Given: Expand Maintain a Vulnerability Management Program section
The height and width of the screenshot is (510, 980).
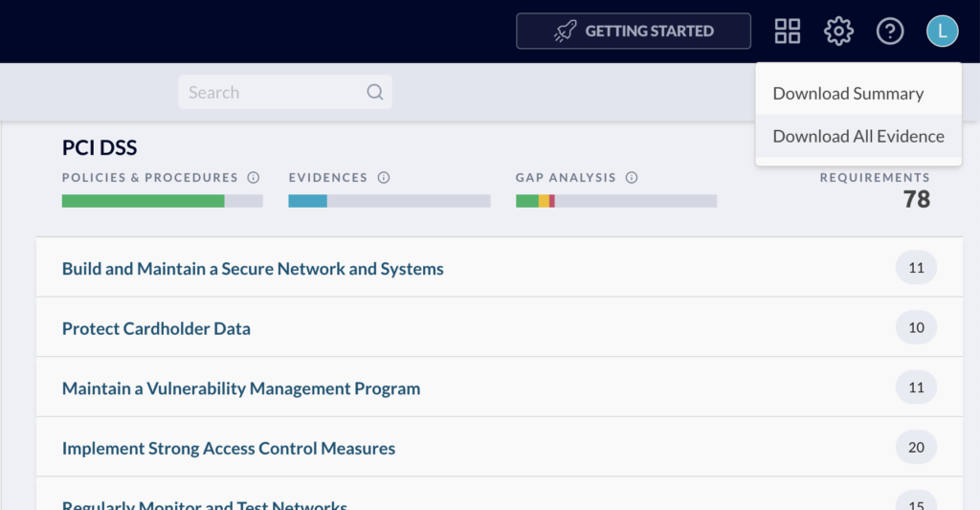Looking at the screenshot, I should (x=241, y=388).
